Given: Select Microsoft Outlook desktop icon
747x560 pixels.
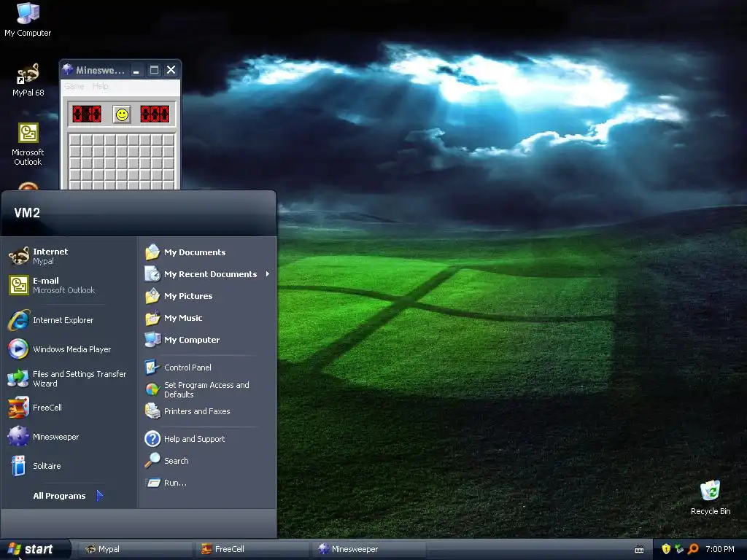Looking at the screenshot, I should pyautogui.click(x=28, y=144).
